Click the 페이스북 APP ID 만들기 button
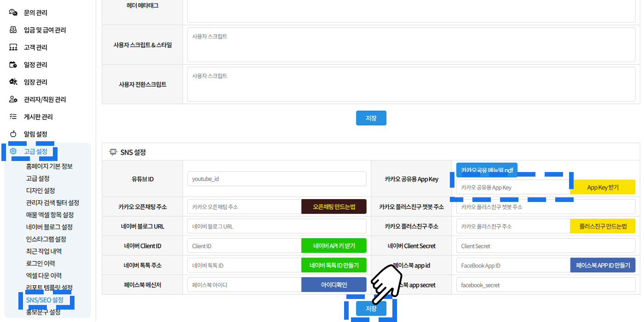 603,265
